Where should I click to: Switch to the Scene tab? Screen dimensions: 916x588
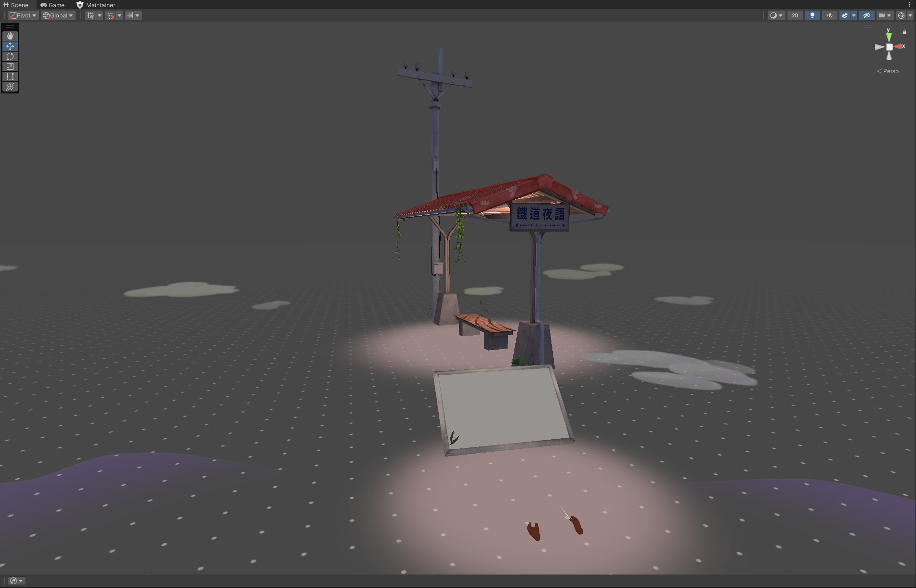16,5
